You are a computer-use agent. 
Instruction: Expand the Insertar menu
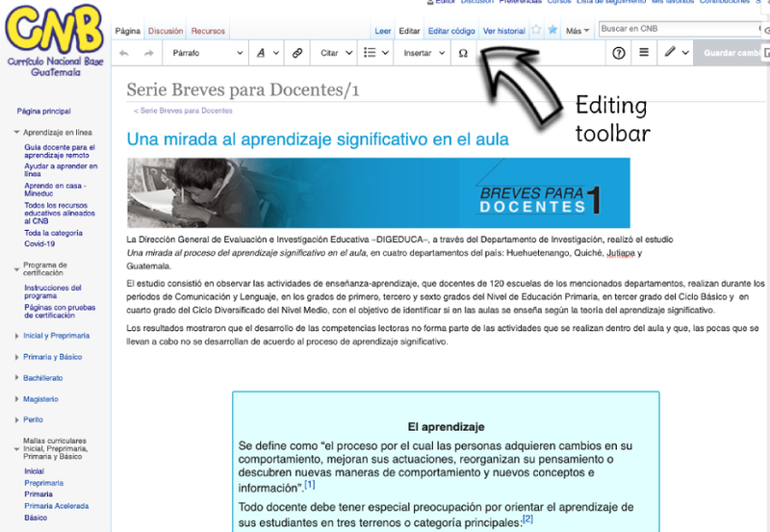click(423, 53)
